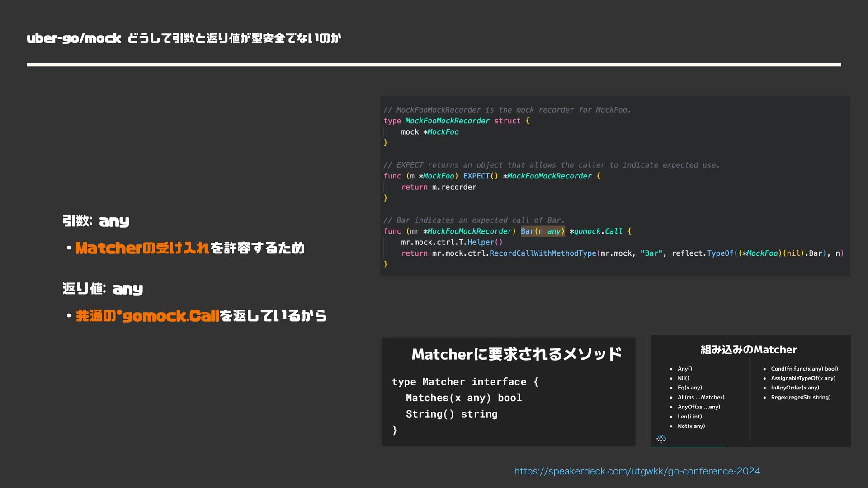The width and height of the screenshot is (868, 488).
Task: Click the 'AnyOf(xs ...any)' list item
Action: (699, 407)
